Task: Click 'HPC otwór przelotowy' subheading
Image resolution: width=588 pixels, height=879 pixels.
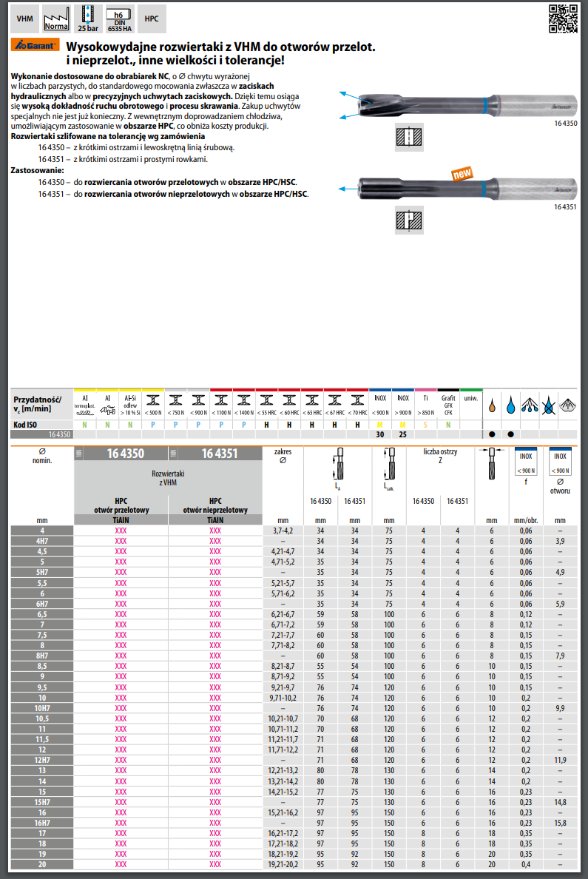Action: pos(121,505)
